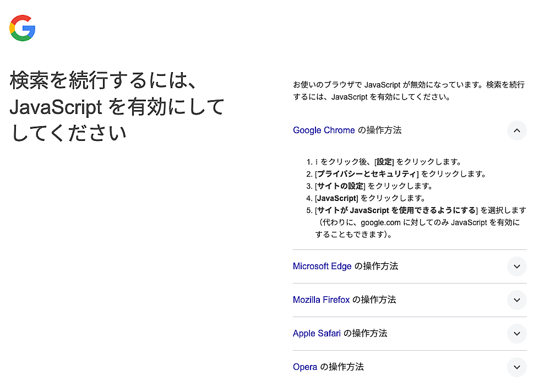
Task: Open the Microsoft Edge の操作方法 heading
Action: click(345, 266)
